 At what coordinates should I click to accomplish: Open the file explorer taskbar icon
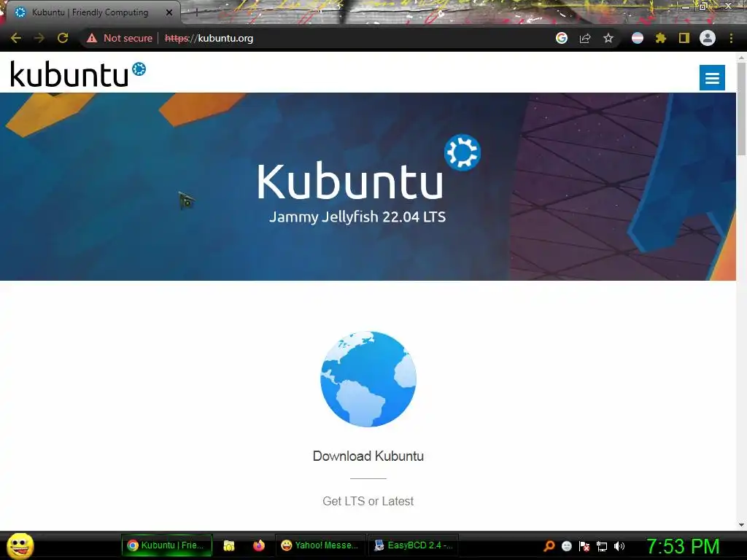pos(229,545)
